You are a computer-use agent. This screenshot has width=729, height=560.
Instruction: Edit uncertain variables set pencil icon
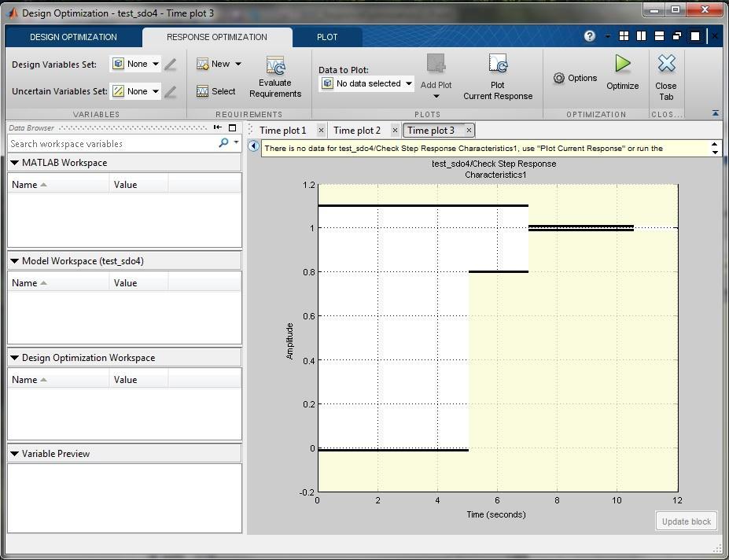[170, 91]
